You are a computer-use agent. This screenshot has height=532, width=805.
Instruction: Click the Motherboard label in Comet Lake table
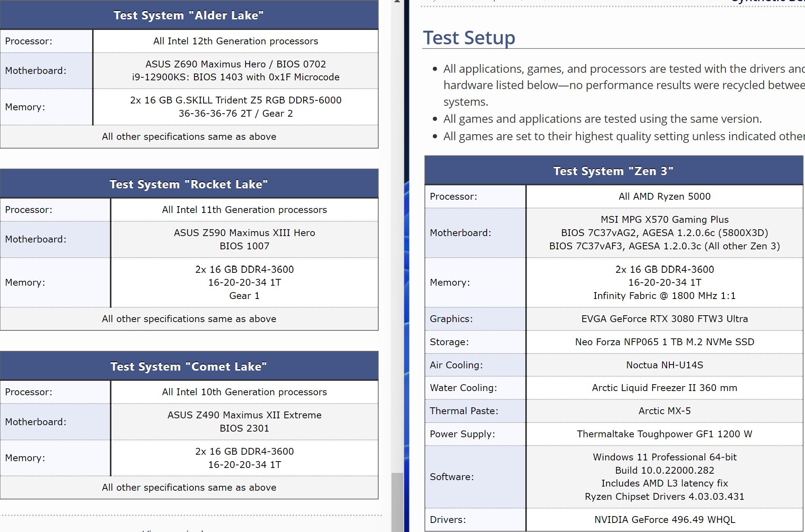coord(36,422)
